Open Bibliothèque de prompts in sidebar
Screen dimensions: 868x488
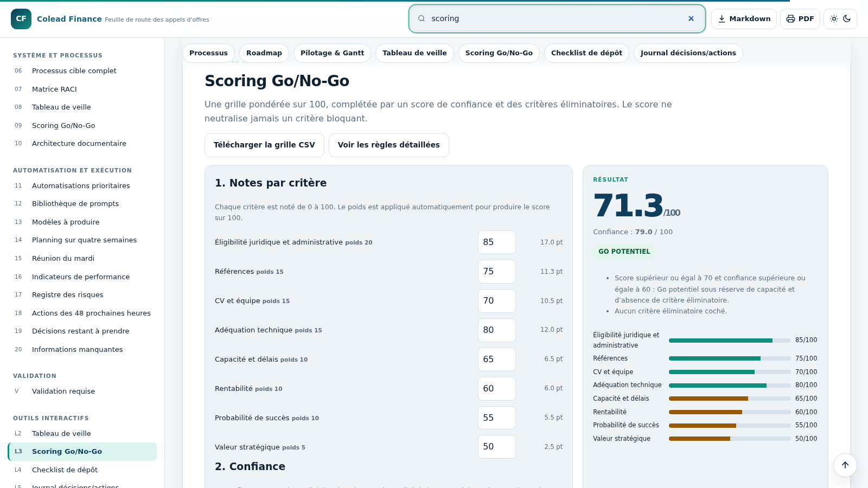[x=82, y=204]
